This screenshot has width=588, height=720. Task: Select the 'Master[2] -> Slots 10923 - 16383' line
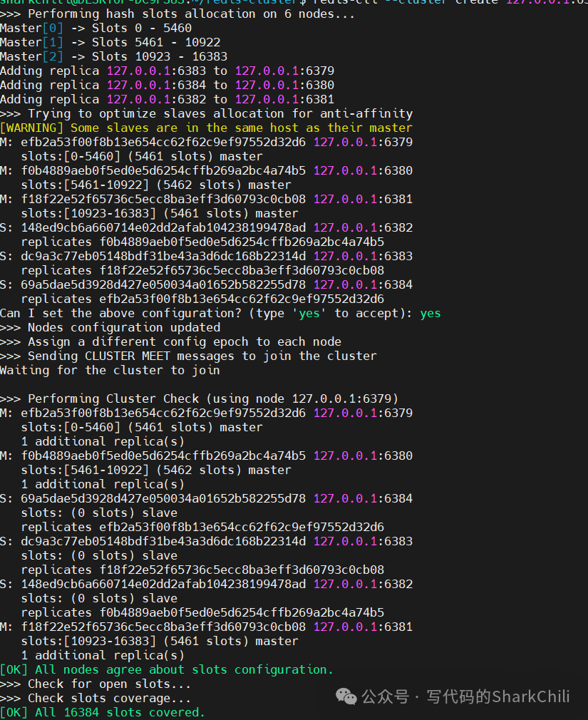[x=113, y=56]
